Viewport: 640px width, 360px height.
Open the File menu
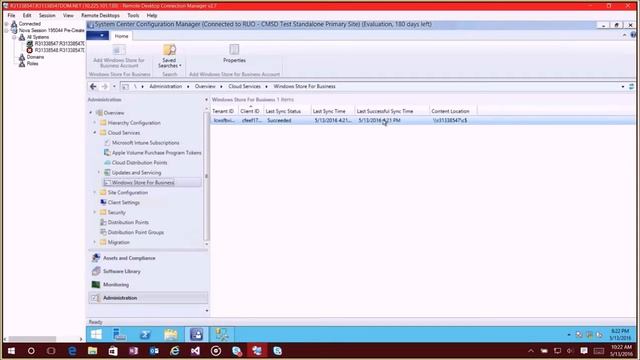point(11,16)
